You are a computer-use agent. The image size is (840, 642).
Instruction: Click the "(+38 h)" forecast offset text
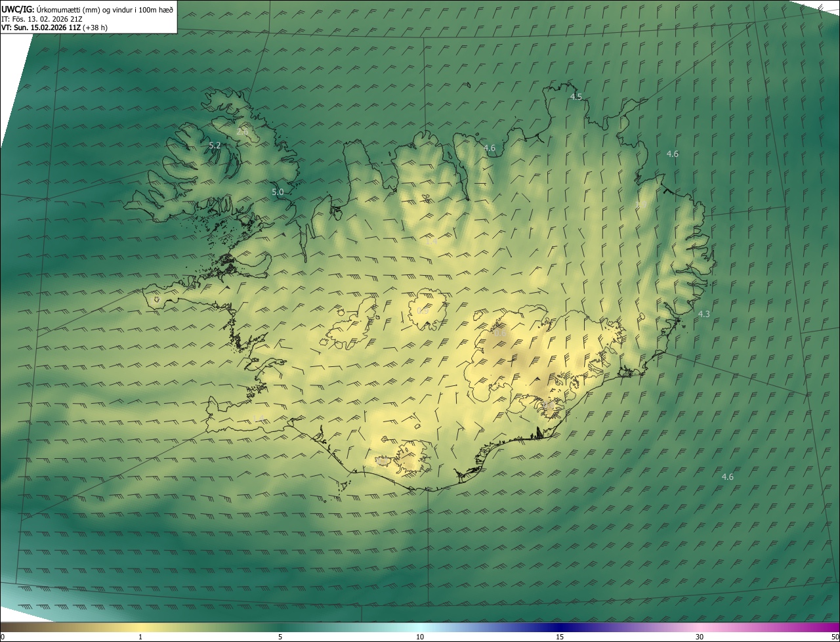95,28
